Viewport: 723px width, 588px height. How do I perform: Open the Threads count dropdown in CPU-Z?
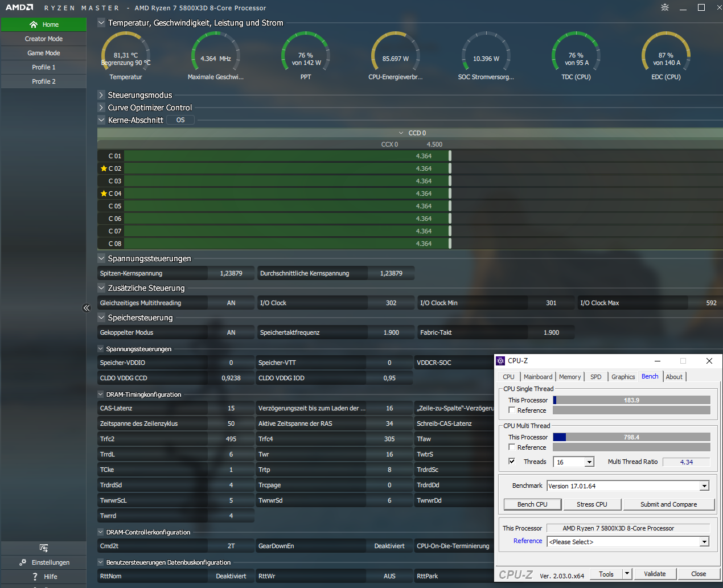click(589, 462)
